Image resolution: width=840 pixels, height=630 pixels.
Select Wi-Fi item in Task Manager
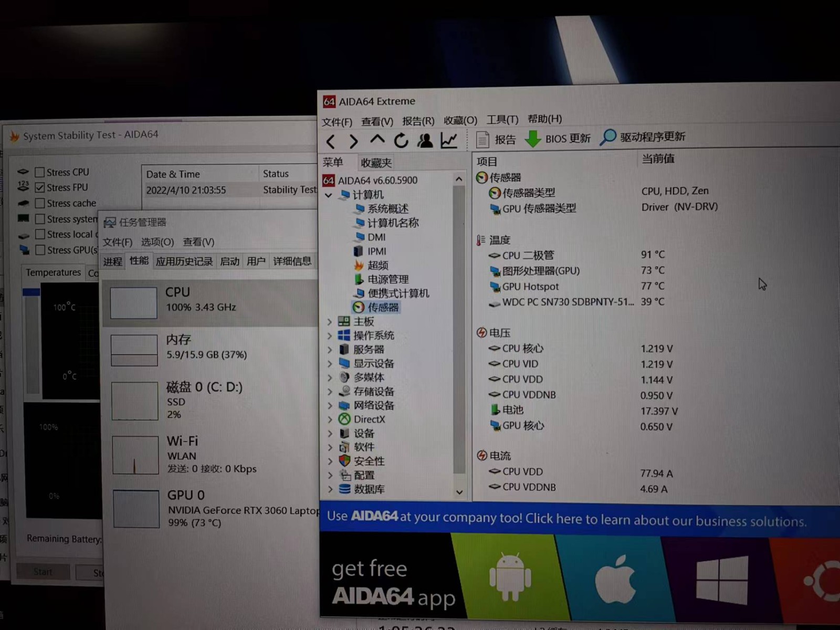tap(210, 455)
